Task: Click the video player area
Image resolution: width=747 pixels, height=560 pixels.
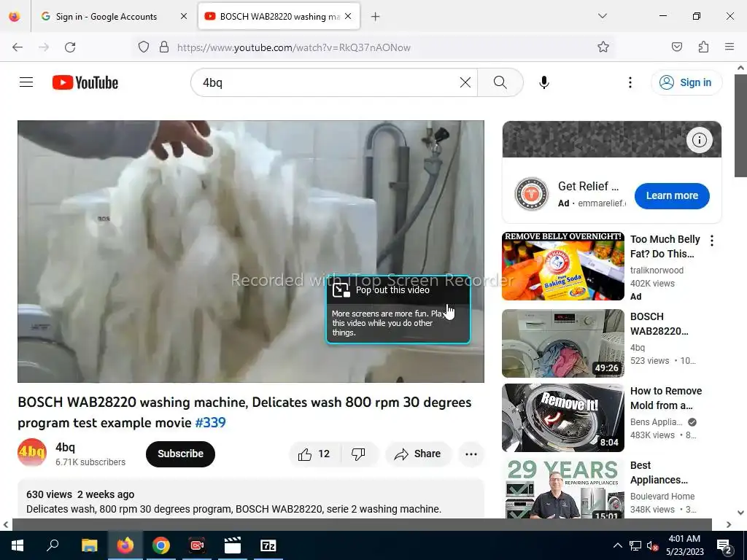Action: pos(251,252)
